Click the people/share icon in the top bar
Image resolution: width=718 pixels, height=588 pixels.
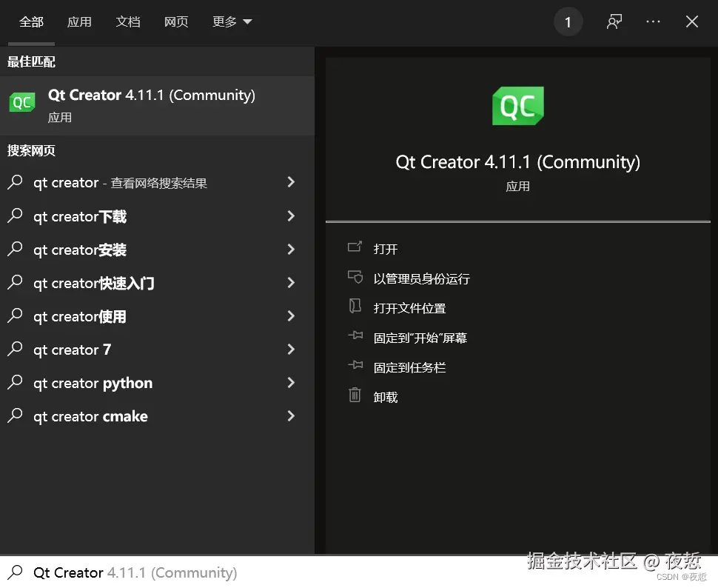(614, 21)
